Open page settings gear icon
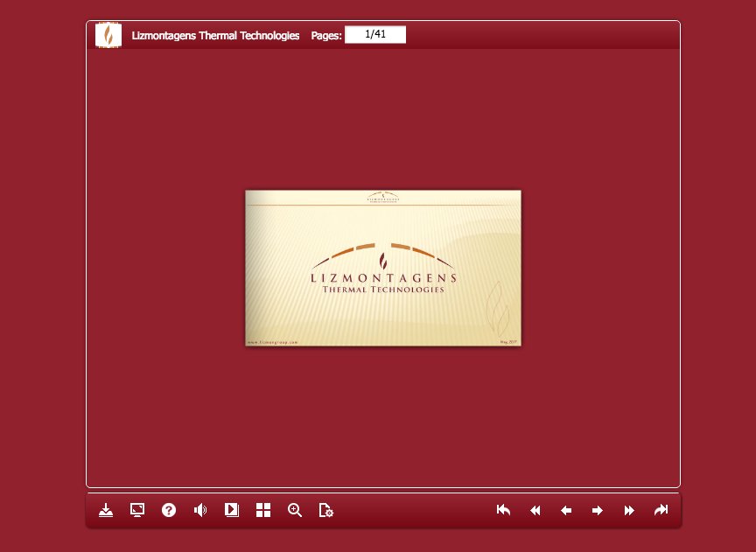The width and height of the screenshot is (756, 552). coord(325,510)
